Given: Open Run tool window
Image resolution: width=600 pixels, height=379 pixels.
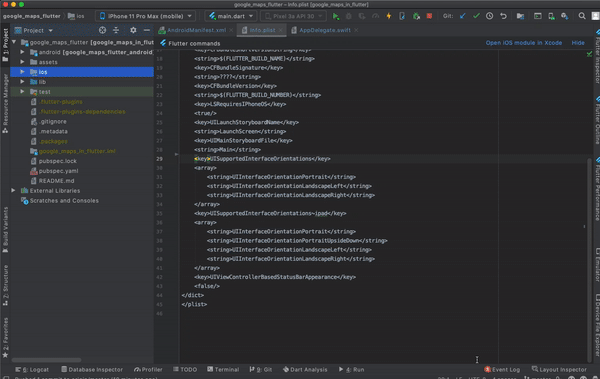Looking at the screenshot, I should click(x=351, y=369).
